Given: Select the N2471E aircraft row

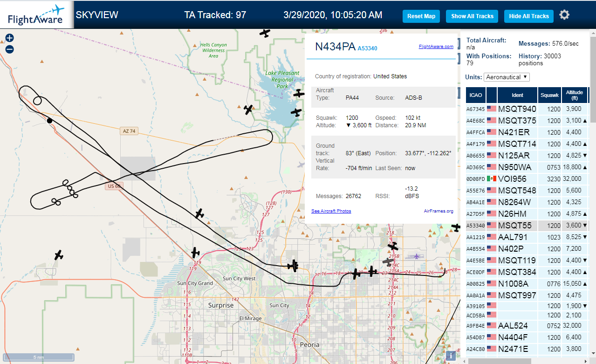Looking at the screenshot, I should coord(527,349).
